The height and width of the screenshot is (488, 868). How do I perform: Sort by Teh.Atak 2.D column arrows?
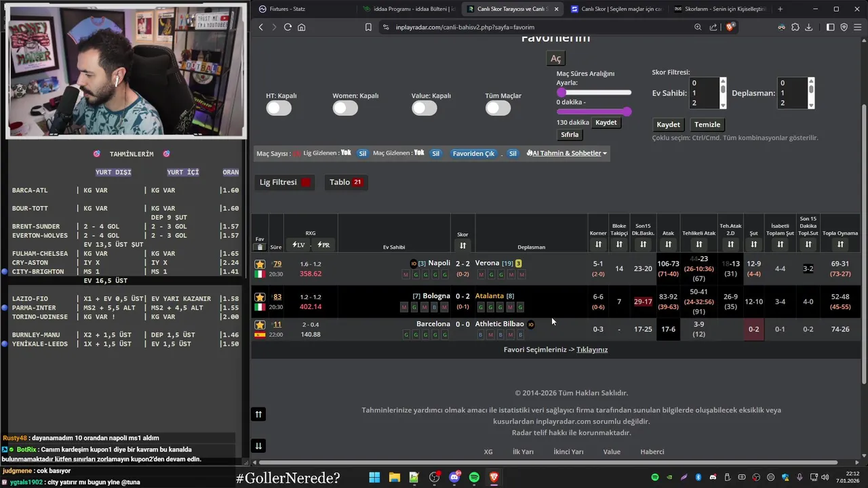coord(730,245)
